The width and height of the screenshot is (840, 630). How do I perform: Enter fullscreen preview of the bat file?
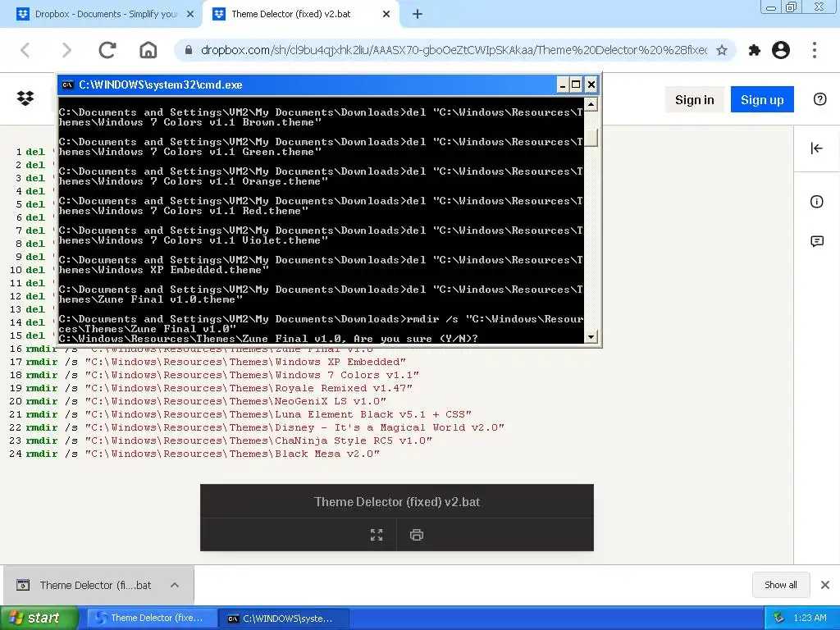coord(377,535)
